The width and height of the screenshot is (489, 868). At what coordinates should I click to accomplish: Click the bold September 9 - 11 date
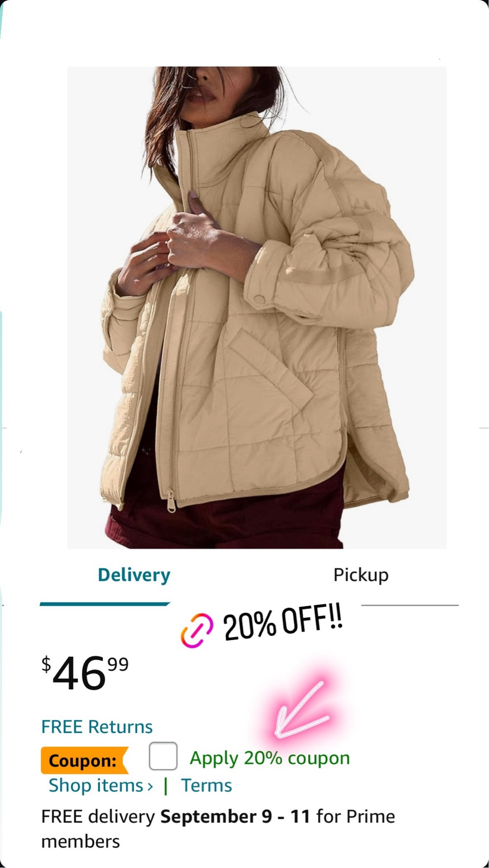click(235, 816)
